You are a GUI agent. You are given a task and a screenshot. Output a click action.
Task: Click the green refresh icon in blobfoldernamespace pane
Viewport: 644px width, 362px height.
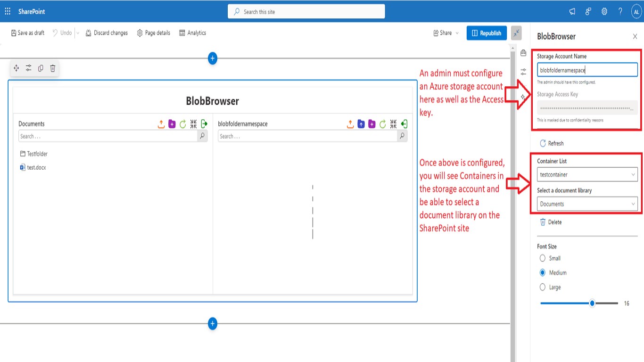click(x=383, y=124)
